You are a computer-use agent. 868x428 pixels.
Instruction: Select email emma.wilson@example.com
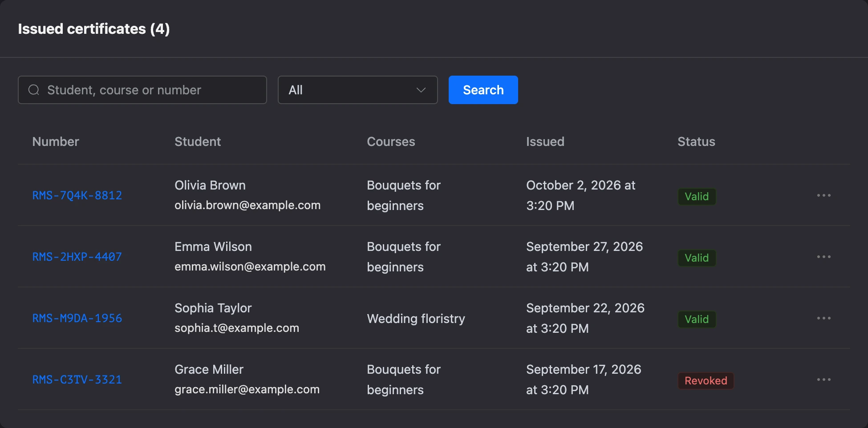click(250, 266)
